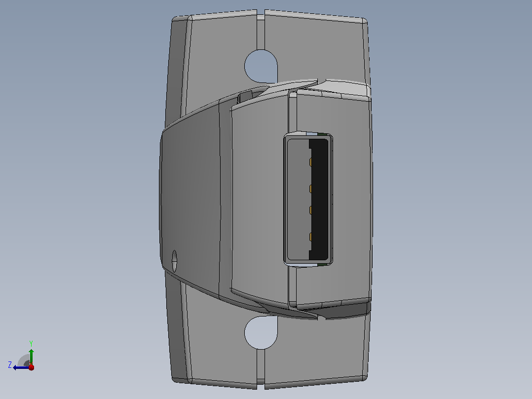Click the narrow slot below the lower hole
This screenshot has width=532, height=399.
point(261,369)
